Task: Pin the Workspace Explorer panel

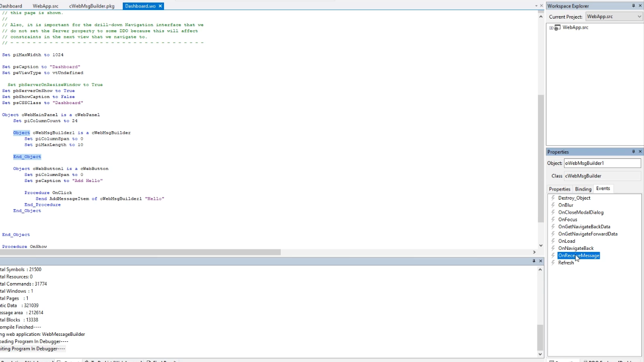Action: tap(633, 6)
